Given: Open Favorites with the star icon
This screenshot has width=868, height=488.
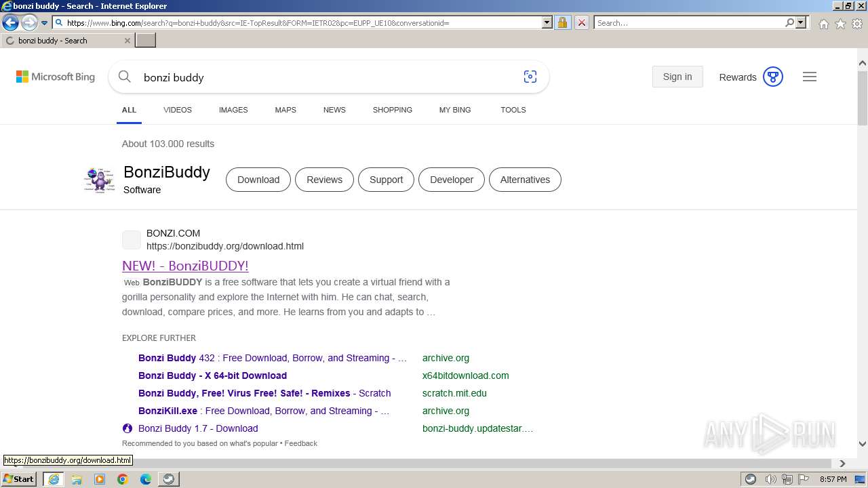Looking at the screenshot, I should click(x=840, y=24).
